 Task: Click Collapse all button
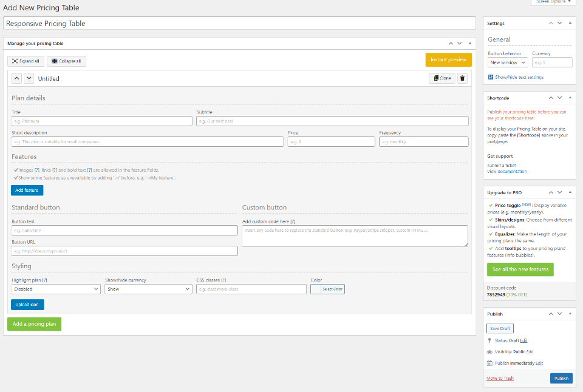(x=66, y=61)
